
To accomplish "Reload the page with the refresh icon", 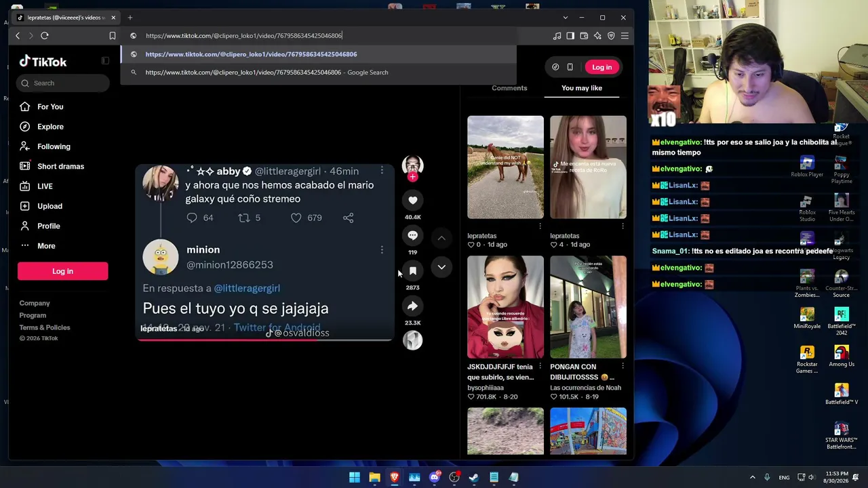I will (x=45, y=35).
